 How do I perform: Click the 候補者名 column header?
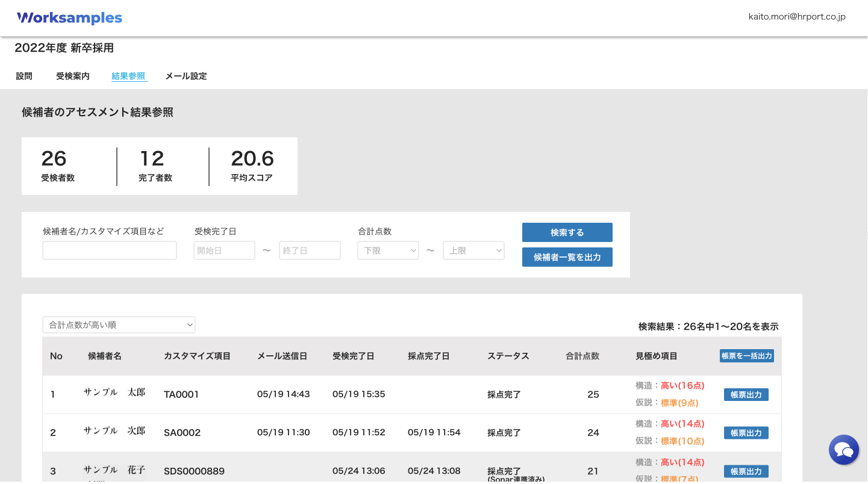click(105, 356)
